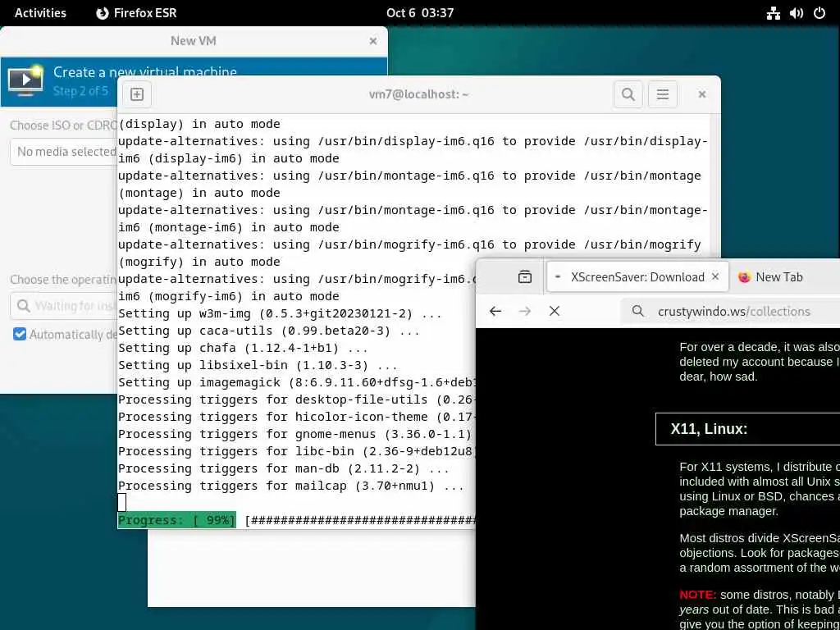Click the volume speaker icon
Viewport: 840px width, 630px height.
pyautogui.click(x=796, y=13)
